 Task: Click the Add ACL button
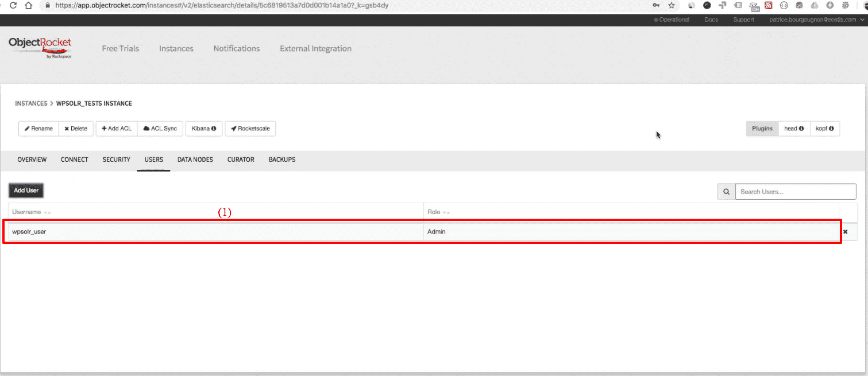(117, 129)
